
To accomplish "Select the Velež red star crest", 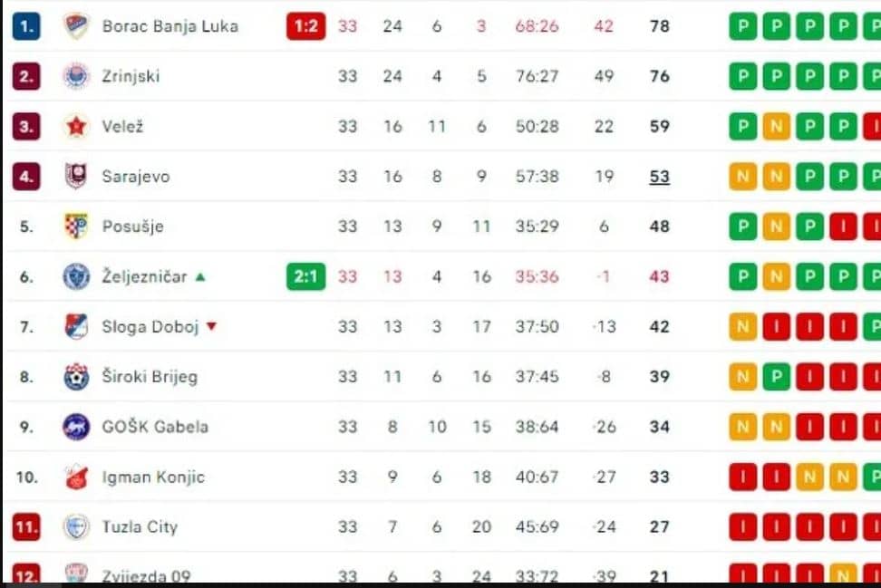I will click(76, 126).
